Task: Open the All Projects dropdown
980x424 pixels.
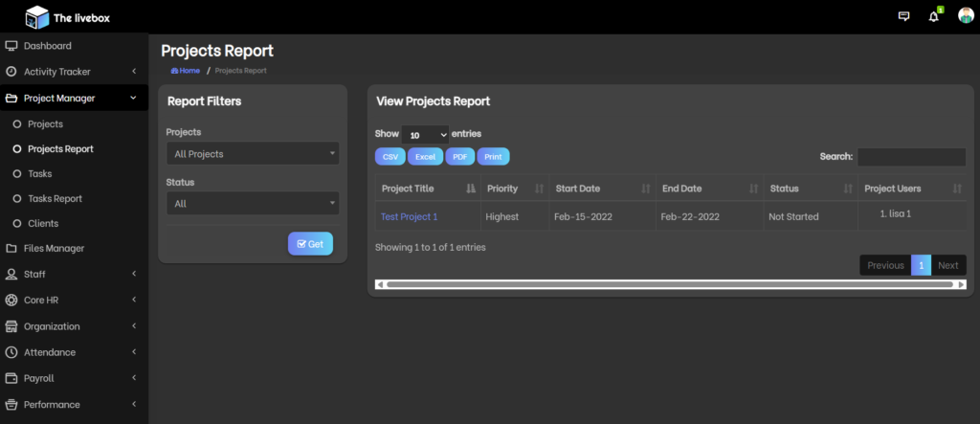Action: 253,154
